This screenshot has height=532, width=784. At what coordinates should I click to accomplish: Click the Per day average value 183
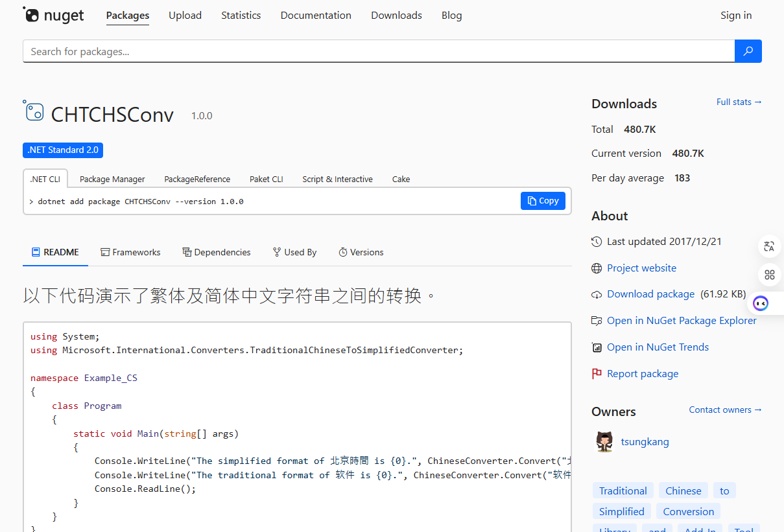coord(682,178)
